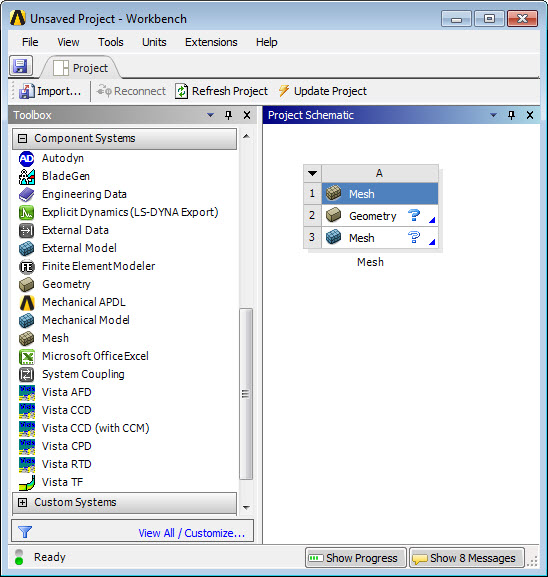Toggle the Project Schematic pin

coord(511,115)
